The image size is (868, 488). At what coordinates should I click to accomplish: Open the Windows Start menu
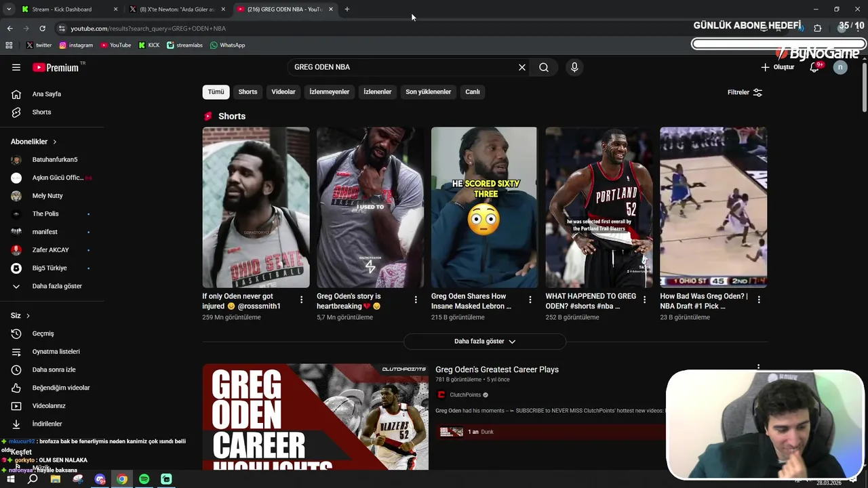(x=10, y=479)
